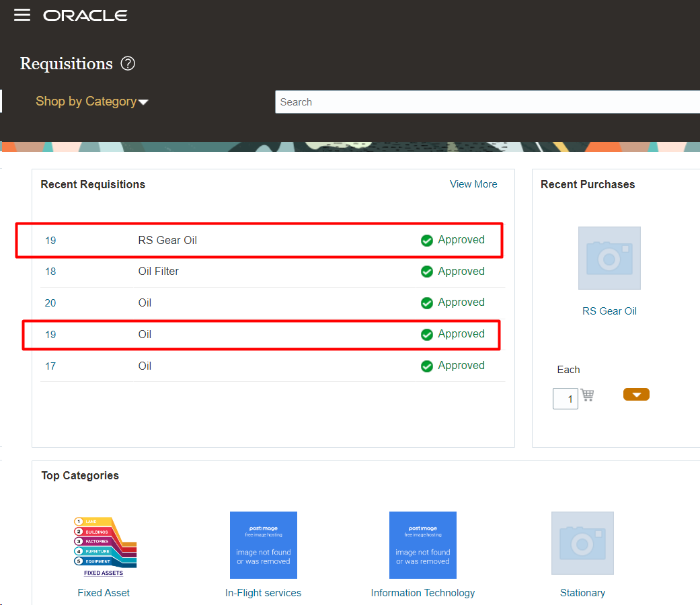The image size is (700, 605).
Task: Click the Oracle logo
Action: [85, 15]
